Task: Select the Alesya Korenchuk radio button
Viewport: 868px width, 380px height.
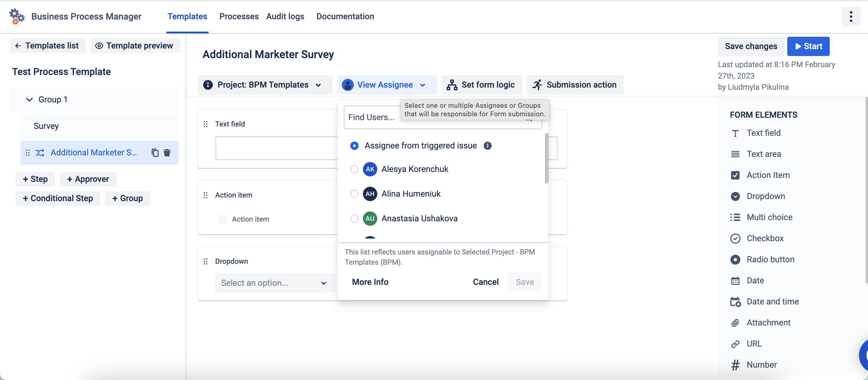Action: [354, 169]
